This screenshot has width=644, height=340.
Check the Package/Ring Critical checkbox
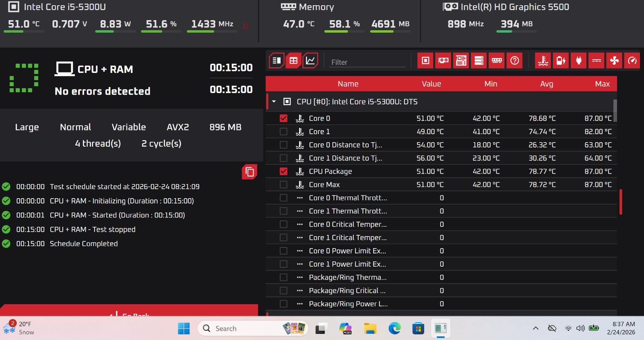[x=284, y=291]
